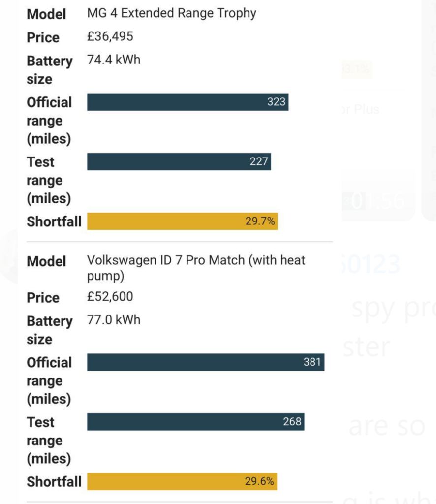Click the Volkswagen ID 7 Pro Match model name

pyautogui.click(x=196, y=268)
